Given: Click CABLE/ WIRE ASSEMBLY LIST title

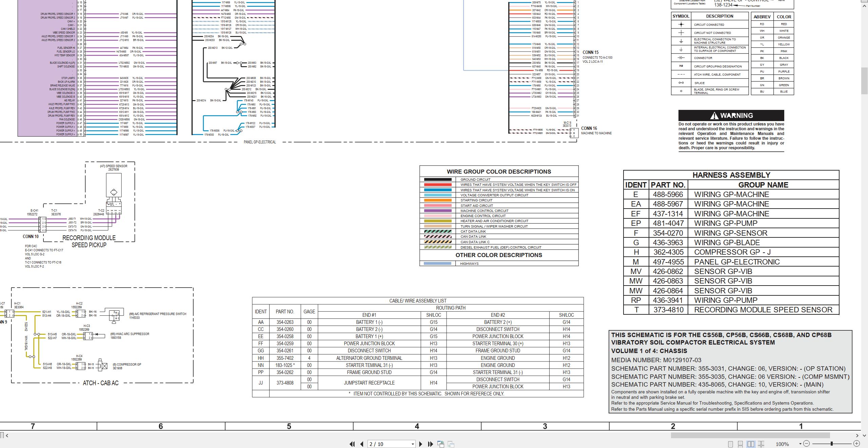Looking at the screenshot, I should 418,301.
